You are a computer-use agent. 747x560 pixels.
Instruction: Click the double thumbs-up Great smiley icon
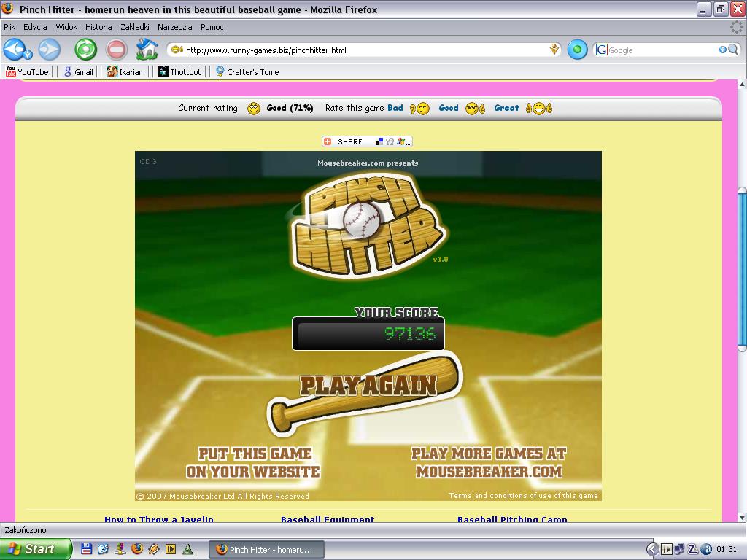tap(539, 109)
